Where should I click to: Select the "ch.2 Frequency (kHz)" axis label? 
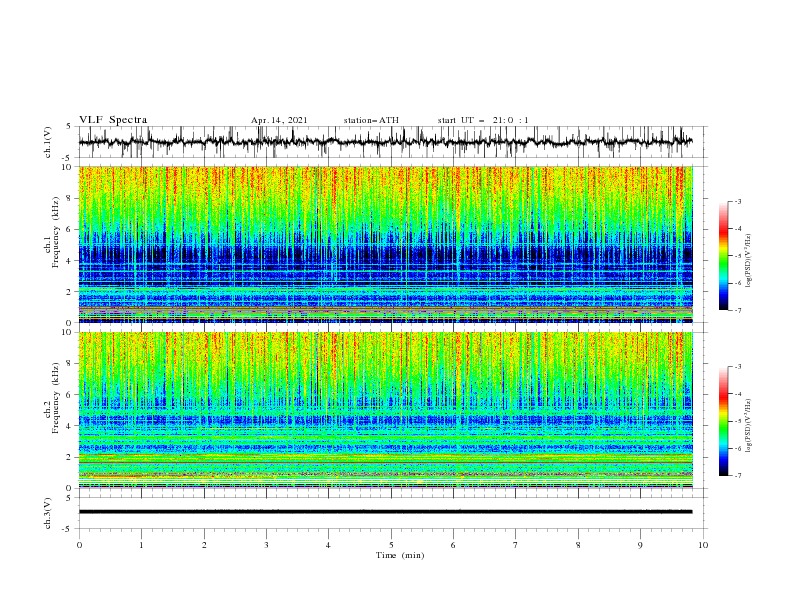click(52, 397)
